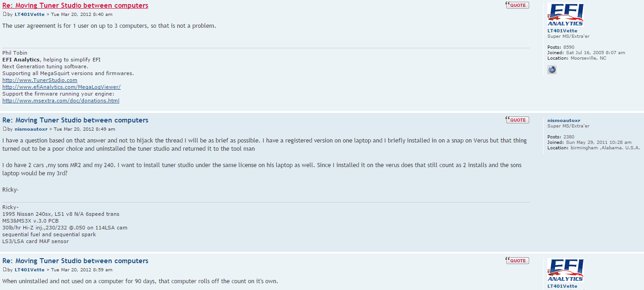Click author LT401Vette in the 8:40 am byline
This screenshot has height=290, width=644.
(x=30, y=15)
